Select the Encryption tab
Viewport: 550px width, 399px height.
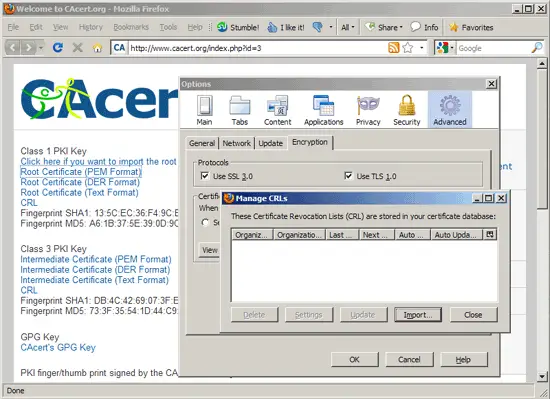click(310, 142)
